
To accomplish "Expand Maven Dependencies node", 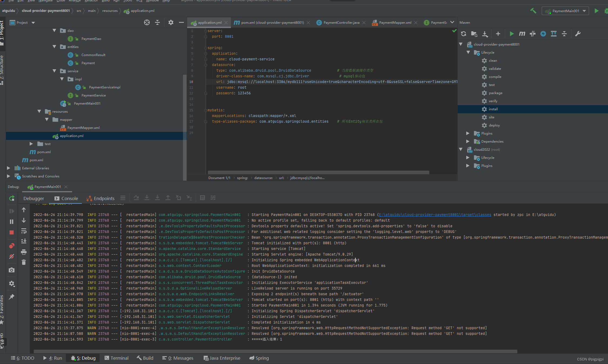I will [x=468, y=141].
